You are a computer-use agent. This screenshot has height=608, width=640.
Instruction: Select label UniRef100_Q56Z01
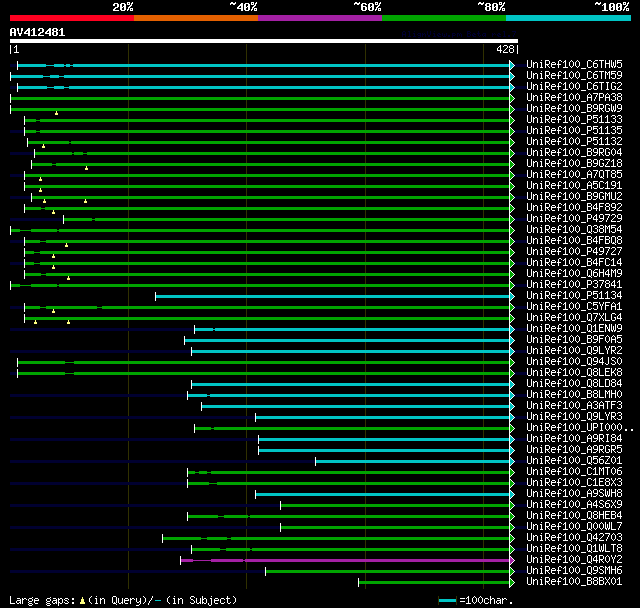click(574, 461)
